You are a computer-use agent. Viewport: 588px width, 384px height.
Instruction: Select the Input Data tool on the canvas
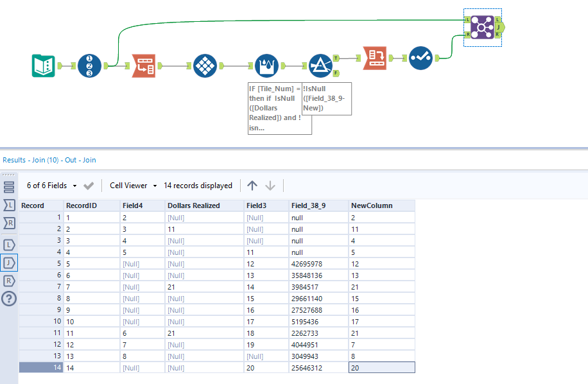click(x=43, y=65)
